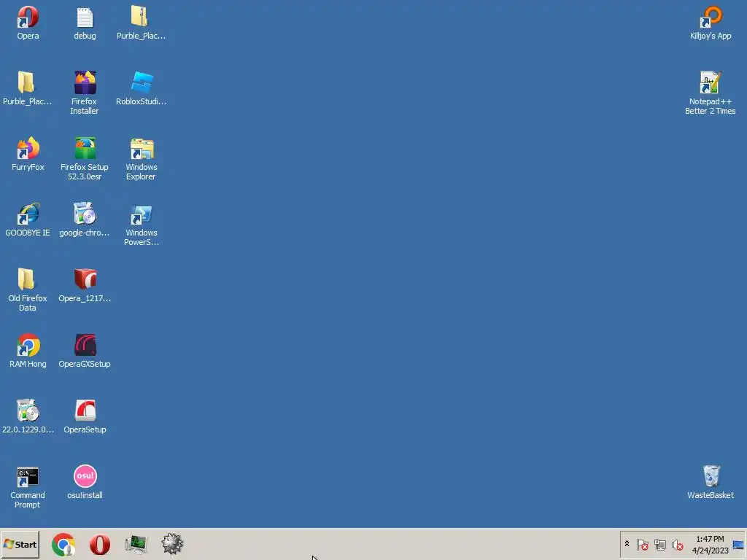Open the Action Center flag icon
The width and height of the screenshot is (747, 560).
[x=642, y=545]
